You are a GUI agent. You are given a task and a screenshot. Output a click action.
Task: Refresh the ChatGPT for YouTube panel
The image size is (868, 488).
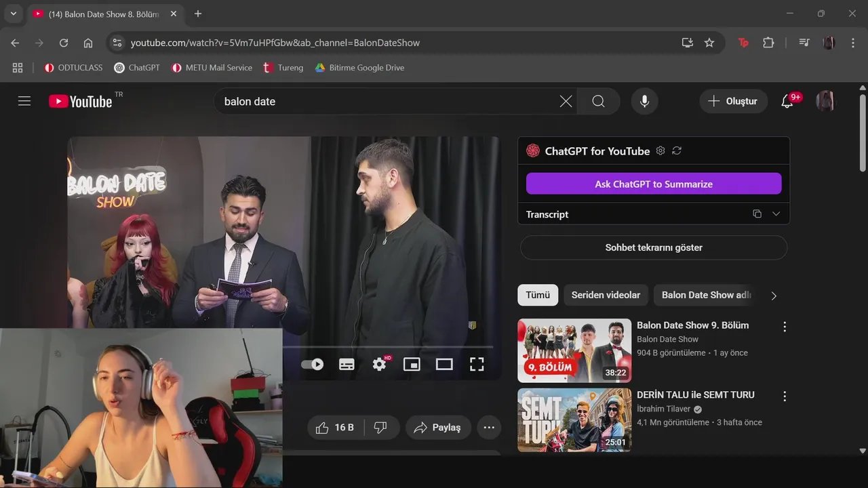(x=677, y=151)
